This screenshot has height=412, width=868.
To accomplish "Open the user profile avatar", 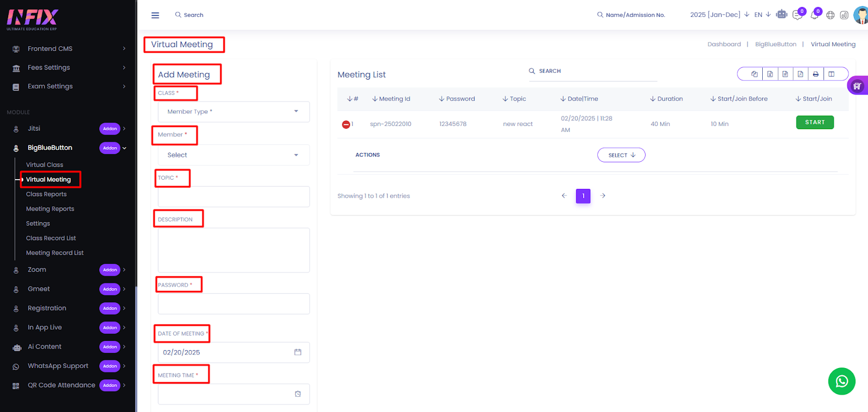I will pos(861,15).
